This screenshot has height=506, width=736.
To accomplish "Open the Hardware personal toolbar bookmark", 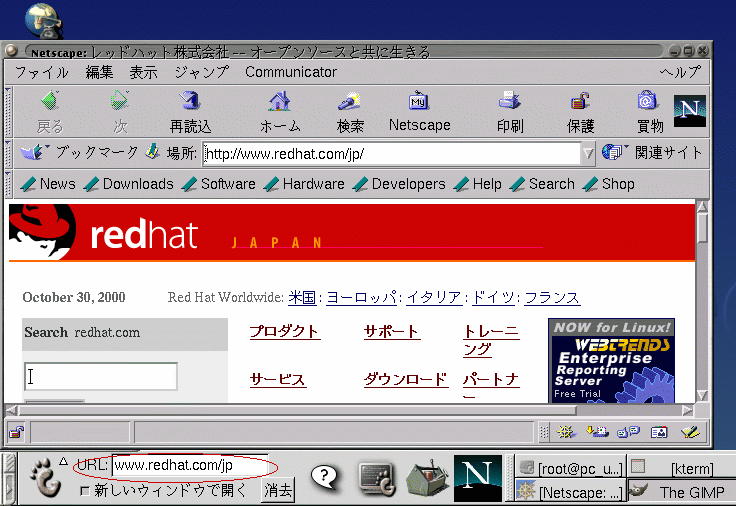I will (304, 184).
